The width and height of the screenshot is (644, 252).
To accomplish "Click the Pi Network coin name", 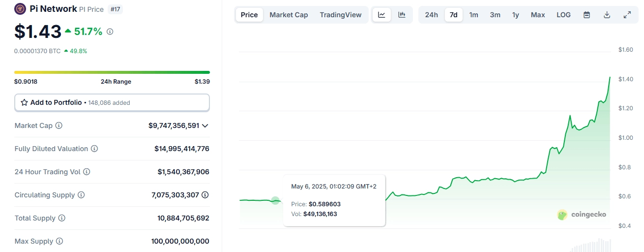I will click(x=54, y=9).
